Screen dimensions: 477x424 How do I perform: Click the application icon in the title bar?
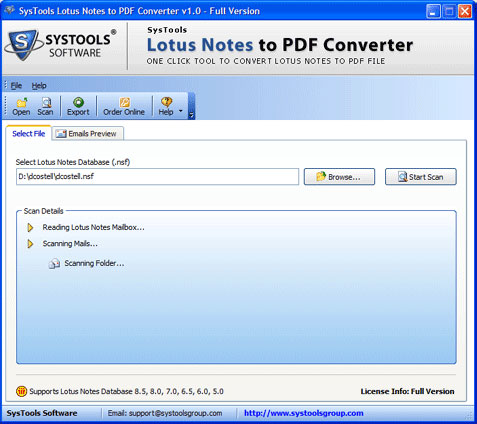tap(9, 11)
